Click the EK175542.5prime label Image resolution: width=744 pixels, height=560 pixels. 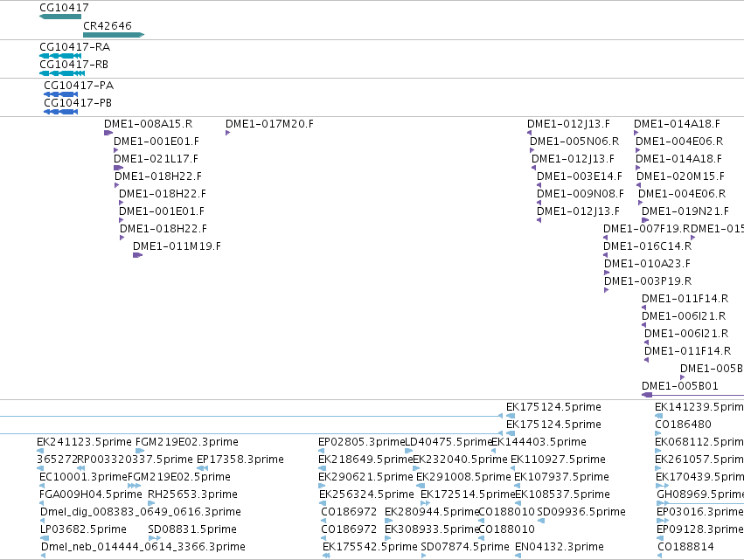click(370, 547)
